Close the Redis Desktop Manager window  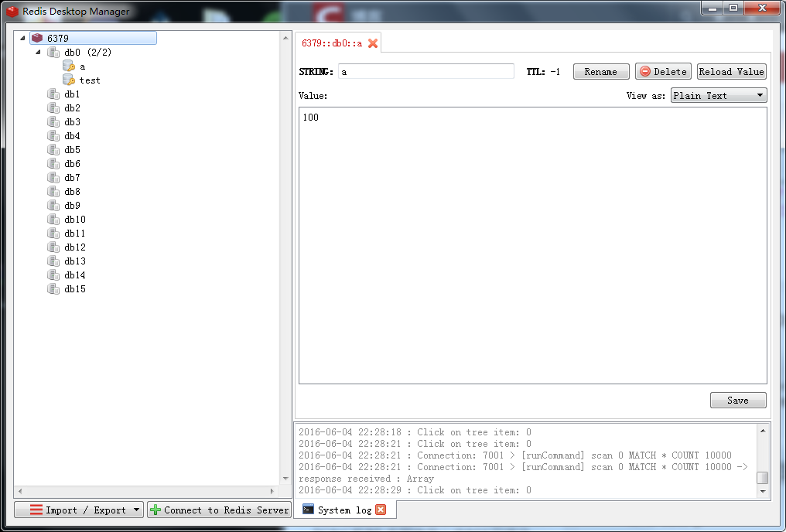click(763, 9)
